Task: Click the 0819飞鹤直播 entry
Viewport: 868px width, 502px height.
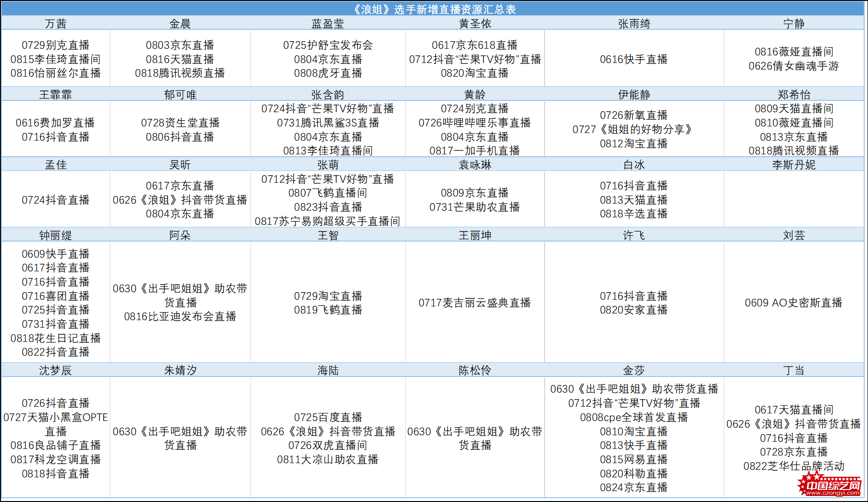Action: tap(328, 310)
